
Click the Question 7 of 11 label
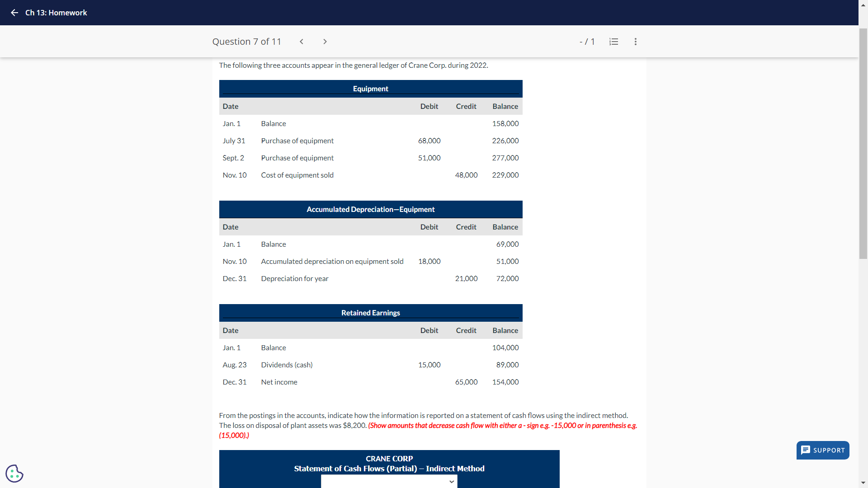pos(246,42)
